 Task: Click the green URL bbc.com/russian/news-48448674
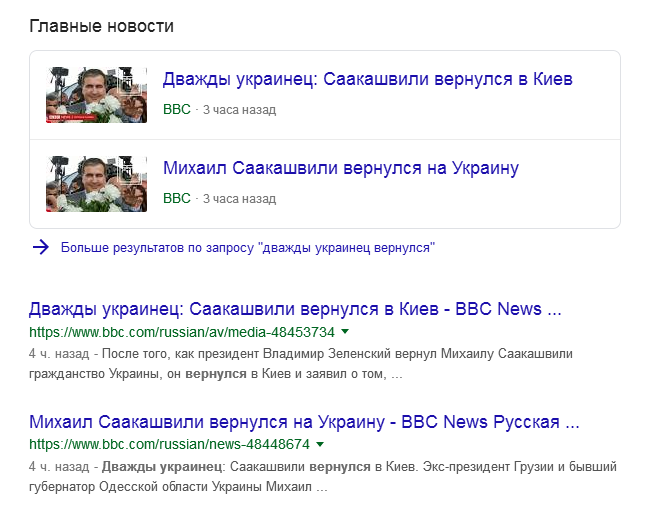point(169,444)
